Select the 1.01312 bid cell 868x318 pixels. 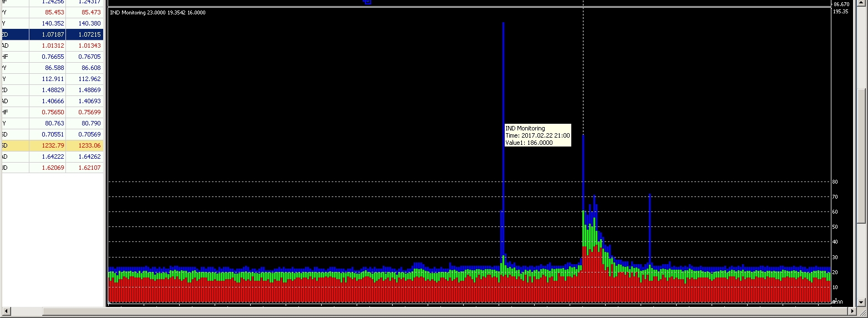coord(47,46)
